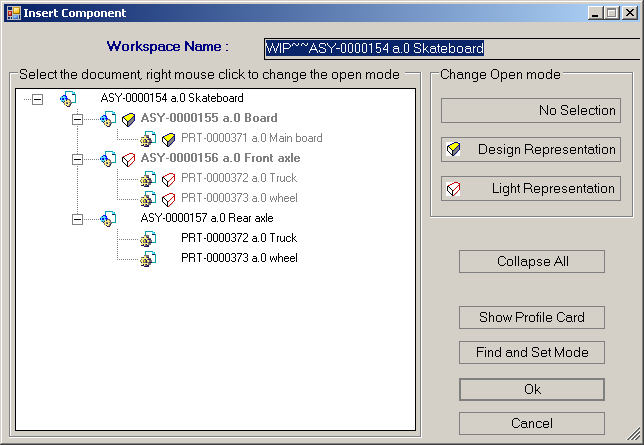
Task: Select No Selection open mode
Action: [531, 111]
